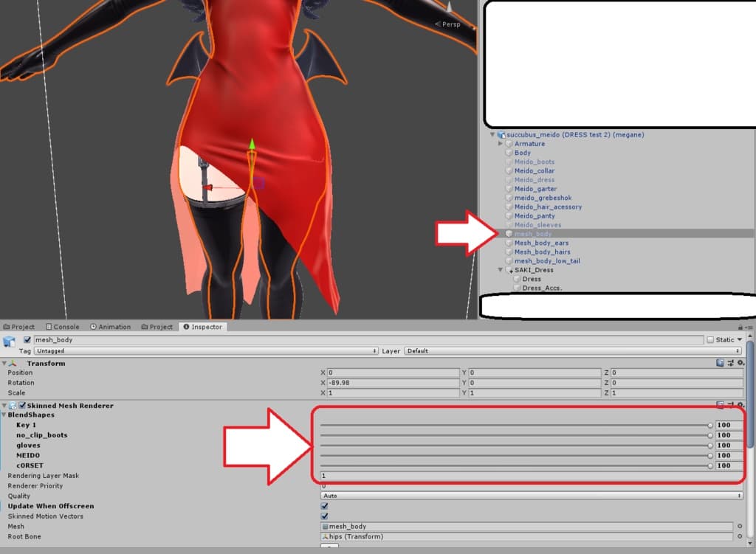Click the Transform component gear settings icon
The image size is (756, 554).
(739, 363)
